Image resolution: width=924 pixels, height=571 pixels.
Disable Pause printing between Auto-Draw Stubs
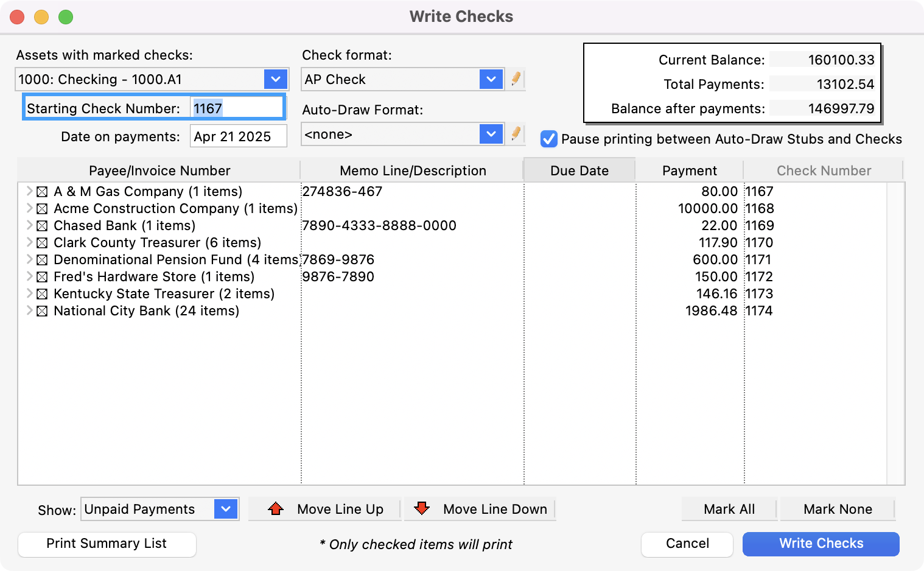548,139
